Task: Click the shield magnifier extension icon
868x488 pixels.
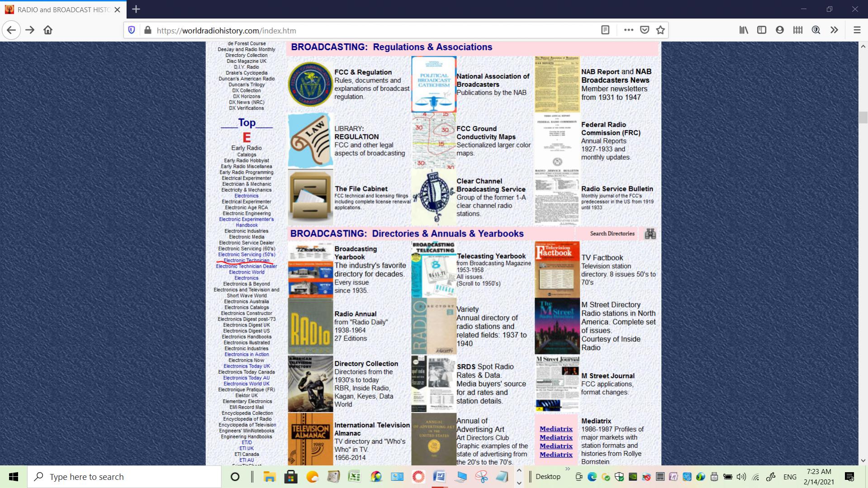Action: tap(816, 30)
